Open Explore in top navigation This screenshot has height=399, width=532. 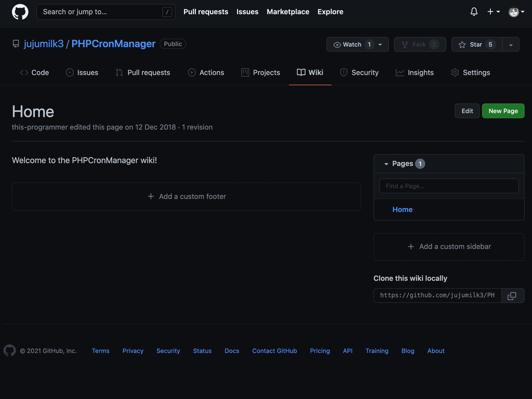330,12
